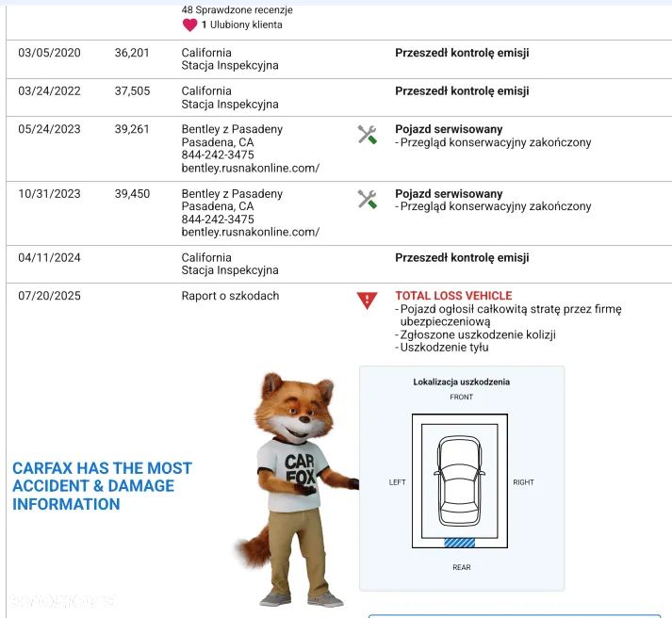Select the date 04/11/2024
The image size is (672, 618).
[x=49, y=257]
